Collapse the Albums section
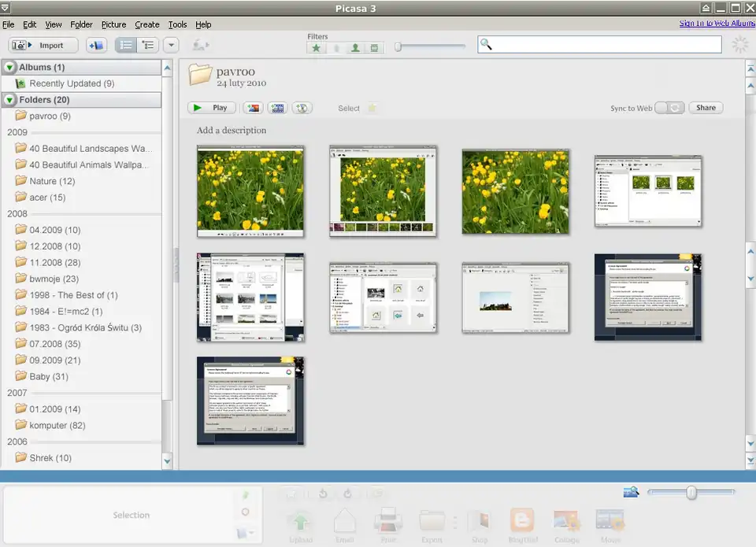The height and width of the screenshot is (547, 756). point(9,68)
